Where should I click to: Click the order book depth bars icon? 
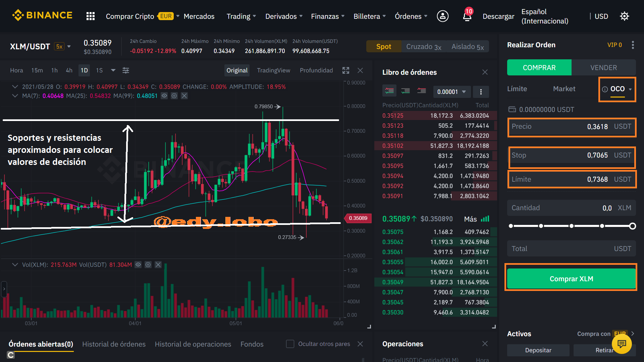[485, 219]
